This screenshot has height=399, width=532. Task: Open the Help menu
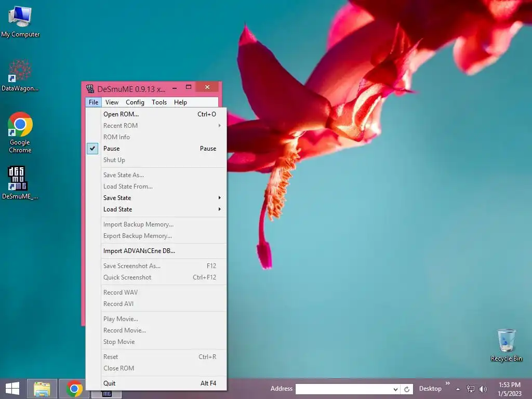click(180, 102)
